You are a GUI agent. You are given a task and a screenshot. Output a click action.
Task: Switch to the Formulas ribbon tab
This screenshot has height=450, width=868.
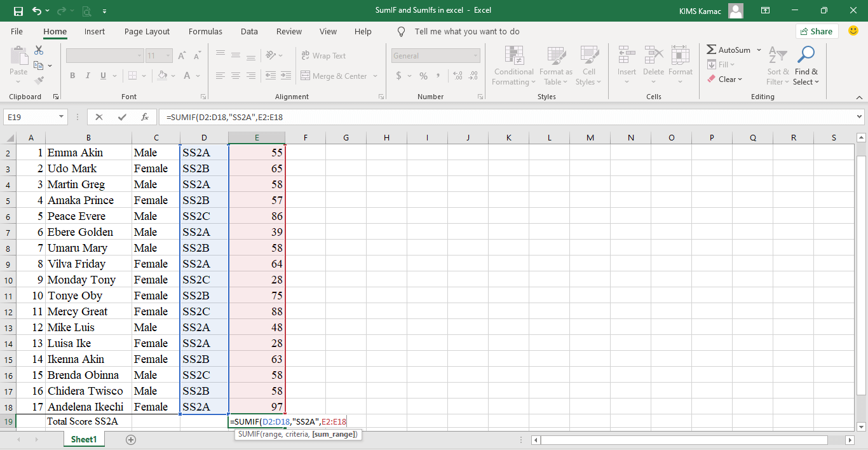205,31
